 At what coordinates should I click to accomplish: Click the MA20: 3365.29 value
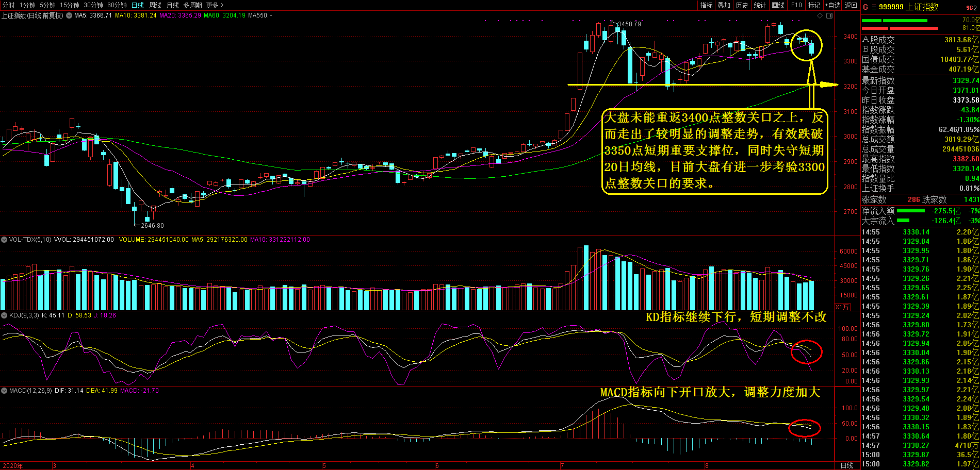click(x=180, y=15)
